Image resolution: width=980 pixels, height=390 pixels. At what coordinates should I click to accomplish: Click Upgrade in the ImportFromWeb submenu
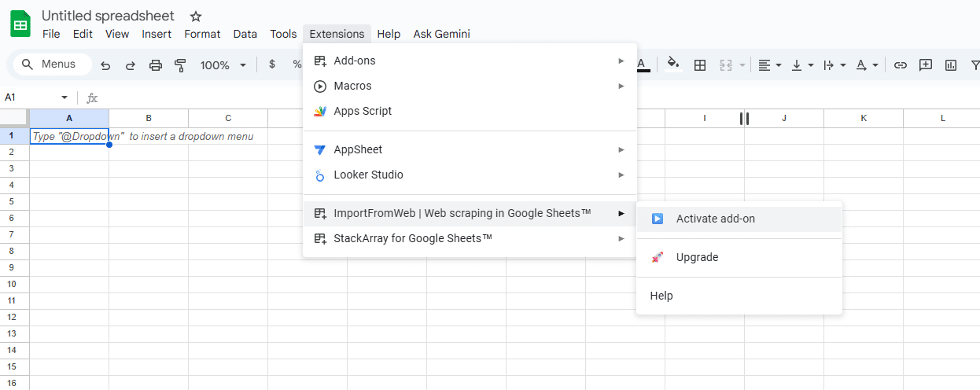pos(697,257)
